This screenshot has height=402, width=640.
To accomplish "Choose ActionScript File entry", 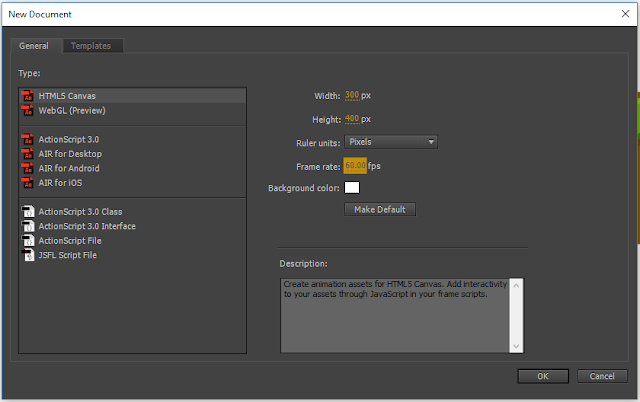I will tap(133, 241).
